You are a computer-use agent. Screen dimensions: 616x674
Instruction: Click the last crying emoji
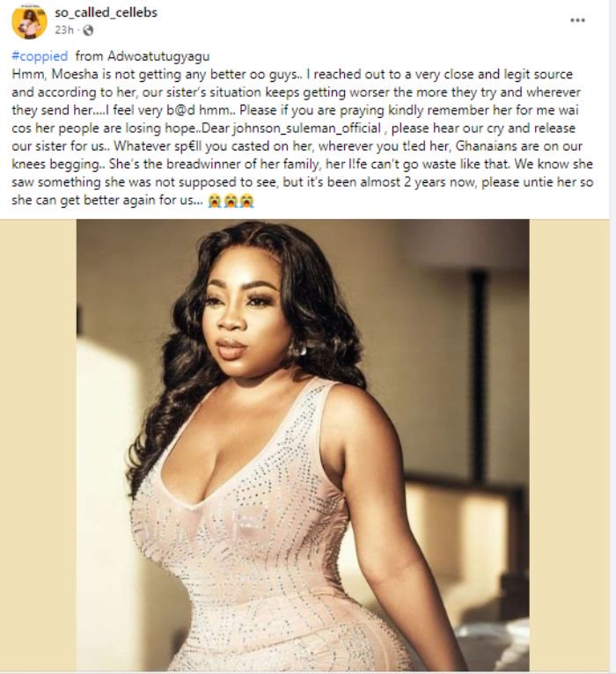point(247,201)
